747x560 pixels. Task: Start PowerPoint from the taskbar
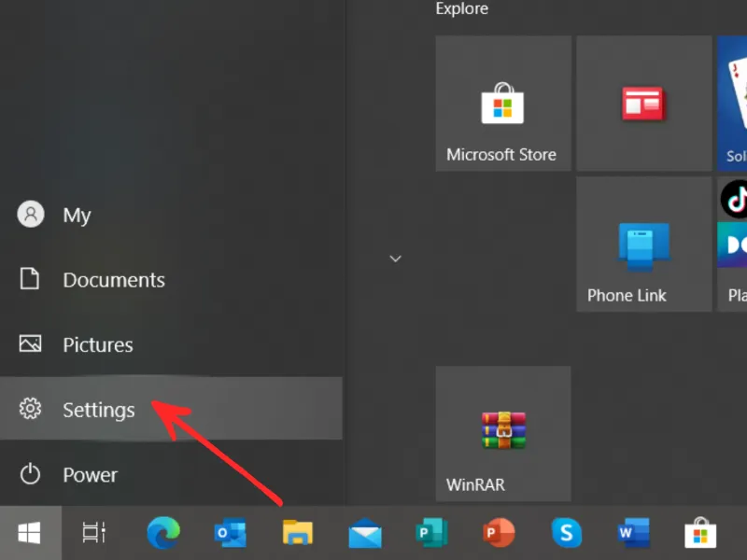coord(500,533)
